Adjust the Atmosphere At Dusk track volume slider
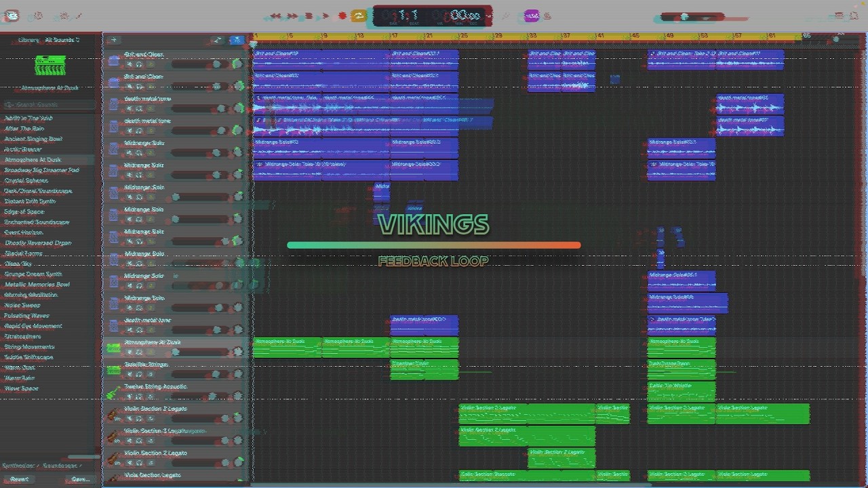 201,352
